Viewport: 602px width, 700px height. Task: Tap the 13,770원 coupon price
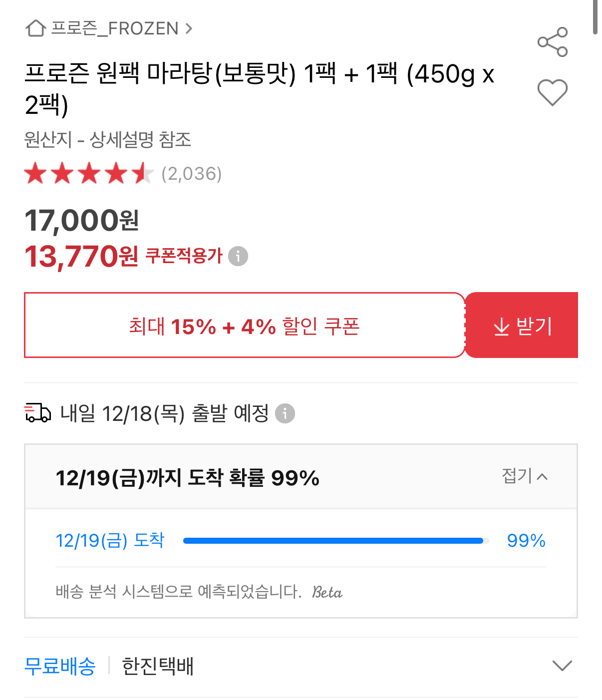coord(81,257)
